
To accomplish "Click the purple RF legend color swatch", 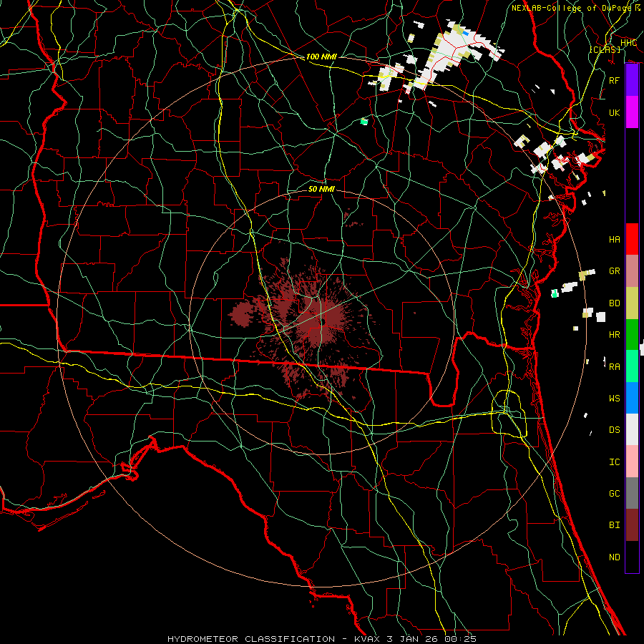I will click(x=632, y=80).
